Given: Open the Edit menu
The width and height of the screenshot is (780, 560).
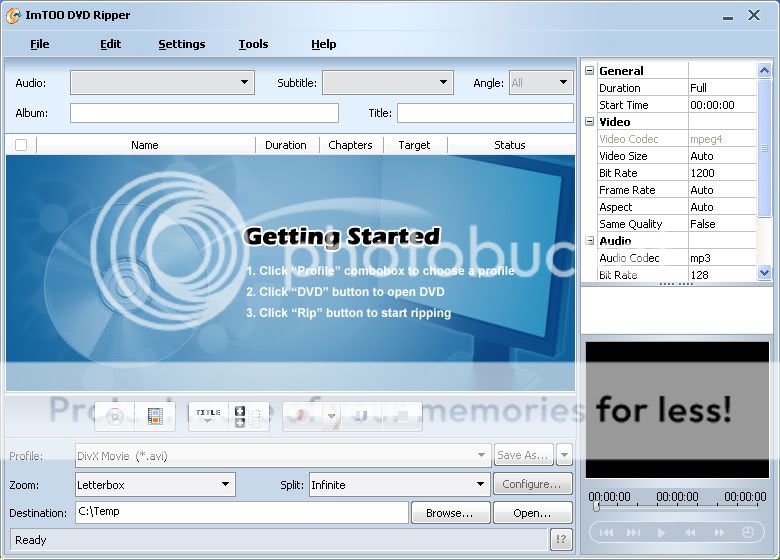Looking at the screenshot, I should [110, 44].
